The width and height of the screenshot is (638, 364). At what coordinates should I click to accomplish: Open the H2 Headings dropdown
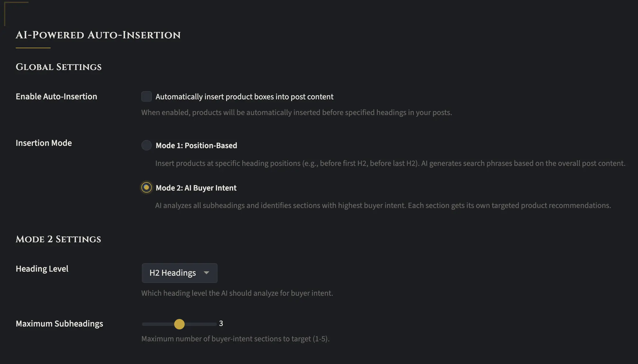[x=179, y=273]
